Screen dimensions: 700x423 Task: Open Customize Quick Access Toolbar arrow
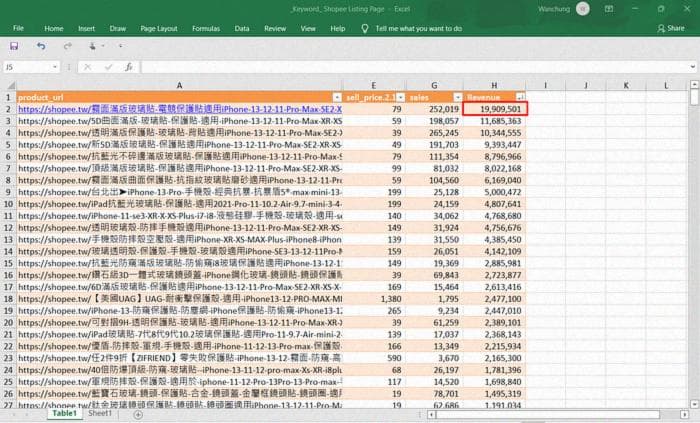point(121,46)
